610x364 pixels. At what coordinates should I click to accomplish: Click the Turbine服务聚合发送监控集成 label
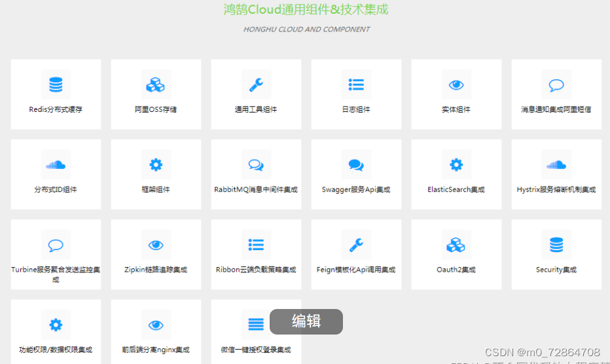(56, 274)
